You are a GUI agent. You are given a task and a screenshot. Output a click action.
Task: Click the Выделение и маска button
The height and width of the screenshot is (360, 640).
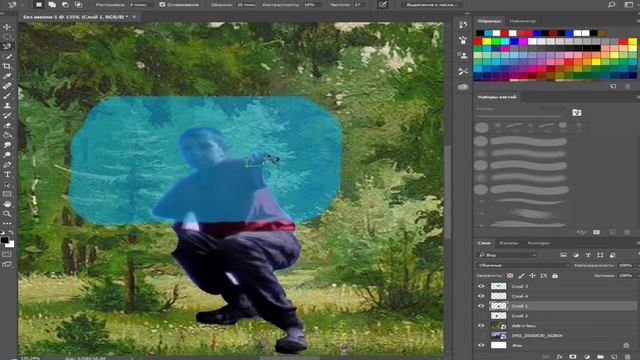coord(432,4)
